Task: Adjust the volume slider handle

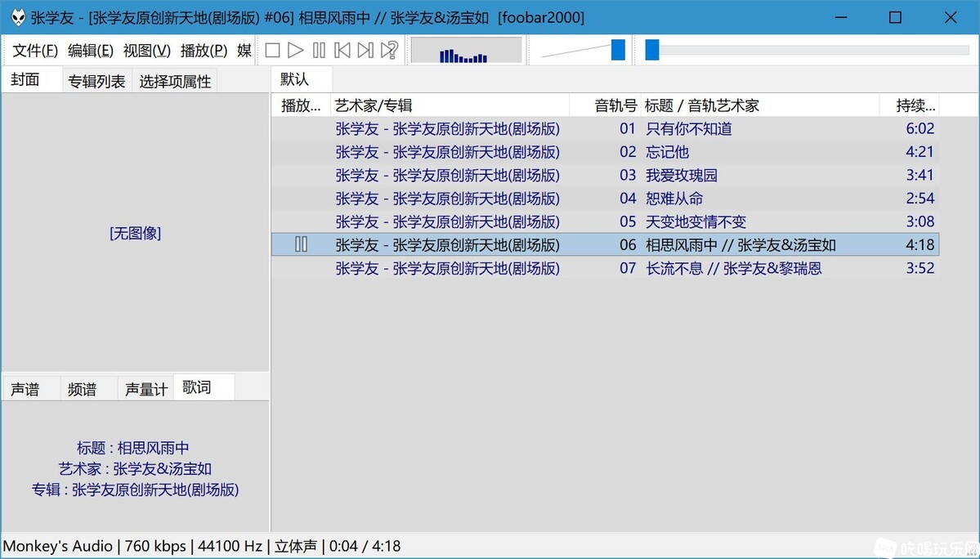Action: tap(618, 50)
